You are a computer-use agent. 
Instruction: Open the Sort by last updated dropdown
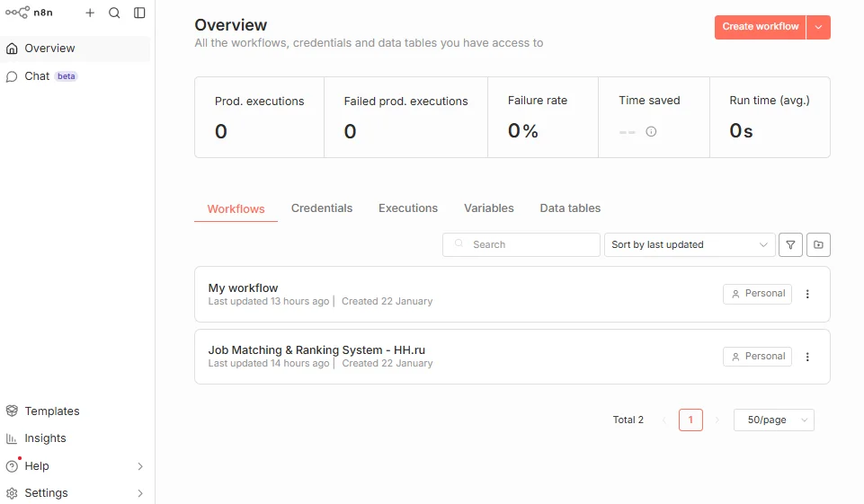click(690, 244)
